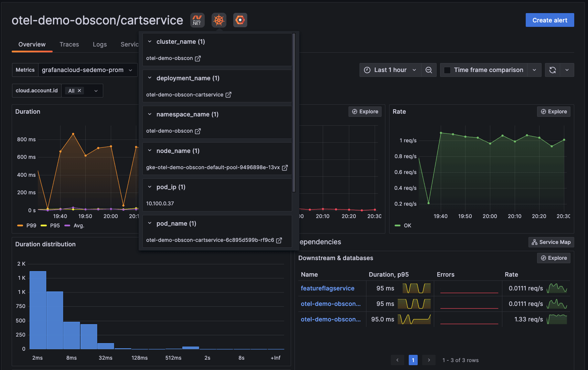Open the Last 1 hour time range dropdown

pyautogui.click(x=390, y=70)
